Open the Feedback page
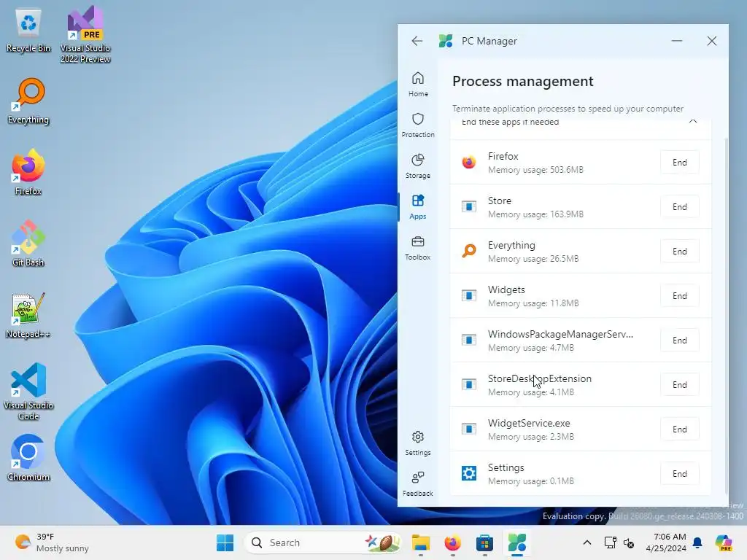Image resolution: width=747 pixels, height=560 pixels. [x=418, y=484]
